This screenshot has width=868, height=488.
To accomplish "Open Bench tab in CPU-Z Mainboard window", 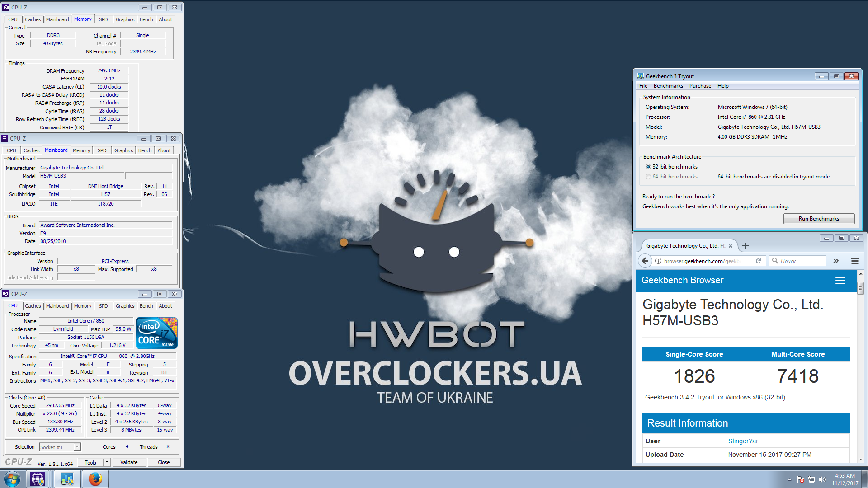I will 145,150.
